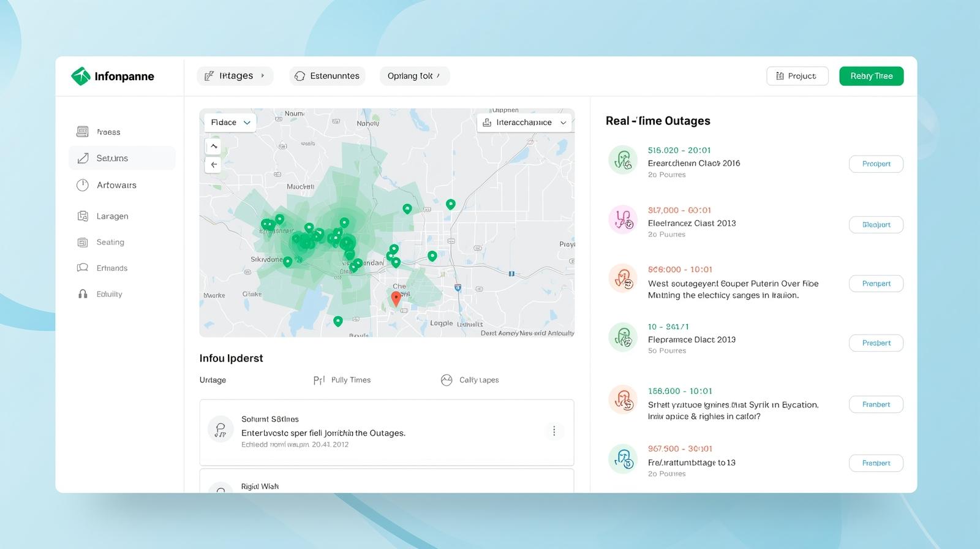
Task: Click the Real-Time Outages heading
Action: [x=658, y=121]
